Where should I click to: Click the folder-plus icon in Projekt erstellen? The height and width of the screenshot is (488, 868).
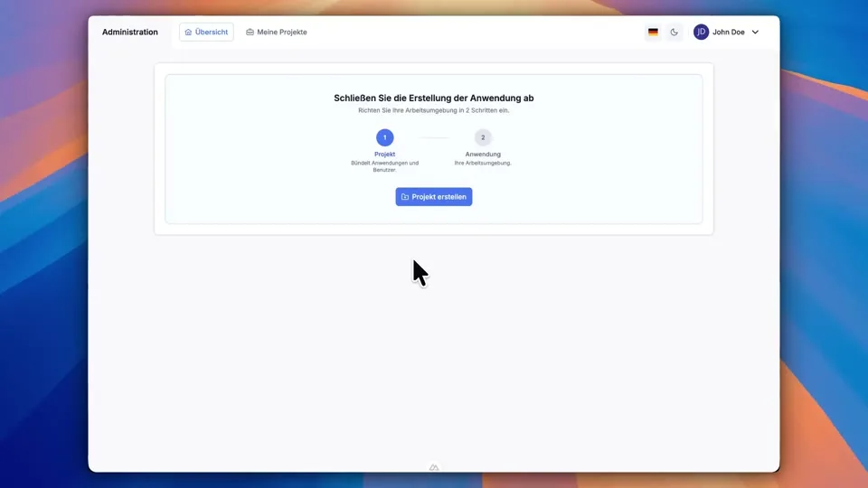(x=405, y=197)
